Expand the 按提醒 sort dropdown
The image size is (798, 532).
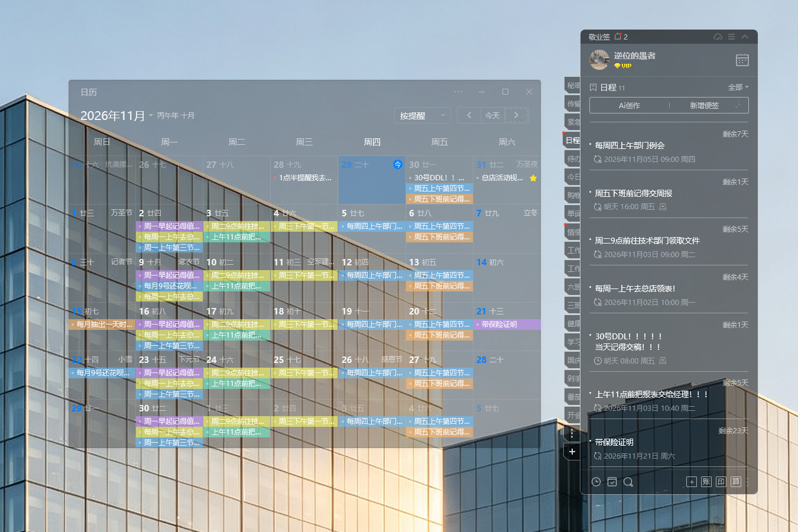coord(422,116)
